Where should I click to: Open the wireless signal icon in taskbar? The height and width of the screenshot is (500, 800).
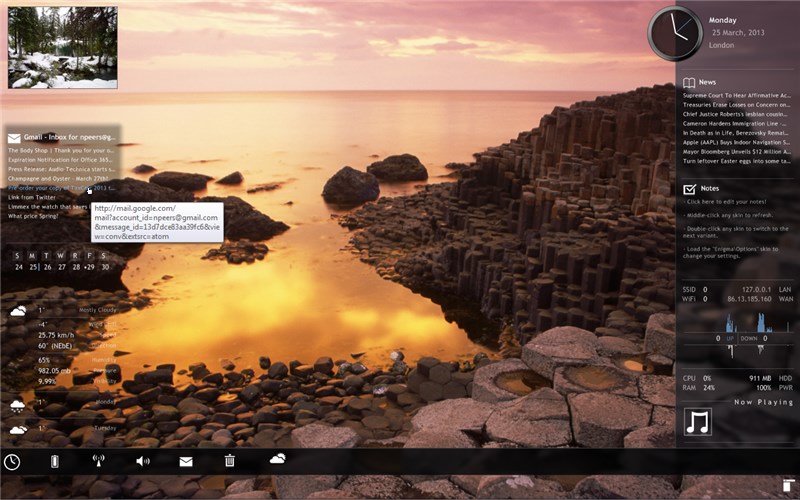[98, 461]
